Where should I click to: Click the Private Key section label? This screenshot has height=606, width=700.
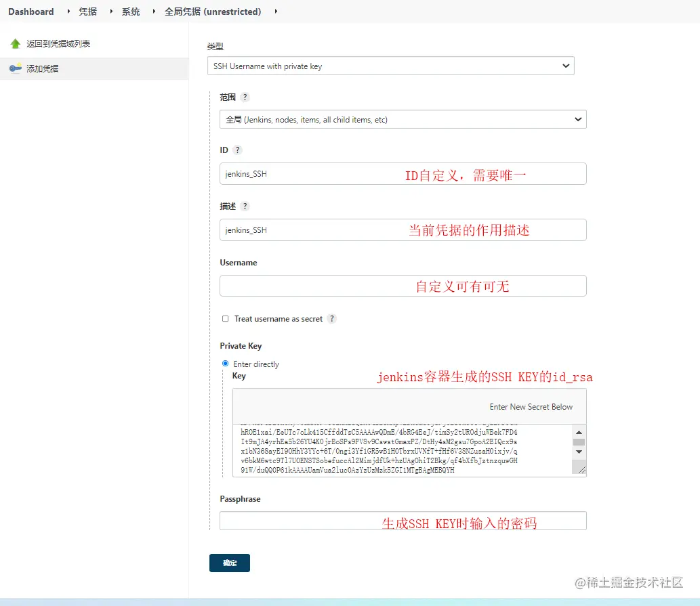241,346
